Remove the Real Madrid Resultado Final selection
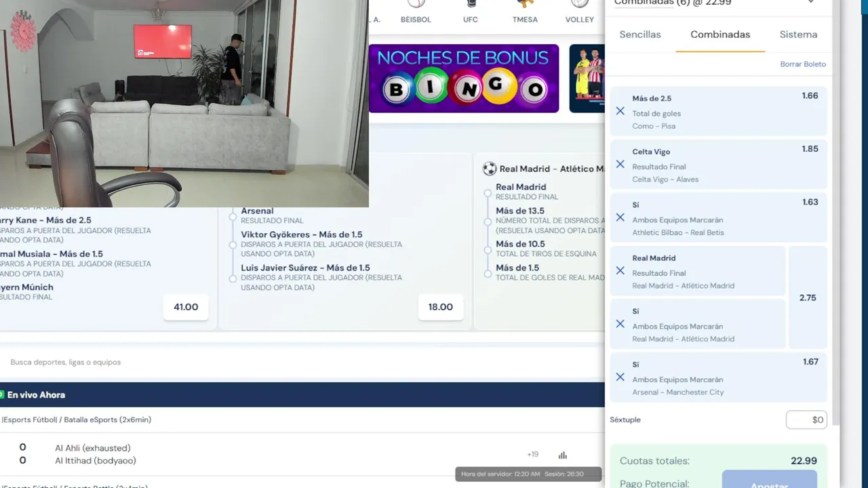 point(620,270)
